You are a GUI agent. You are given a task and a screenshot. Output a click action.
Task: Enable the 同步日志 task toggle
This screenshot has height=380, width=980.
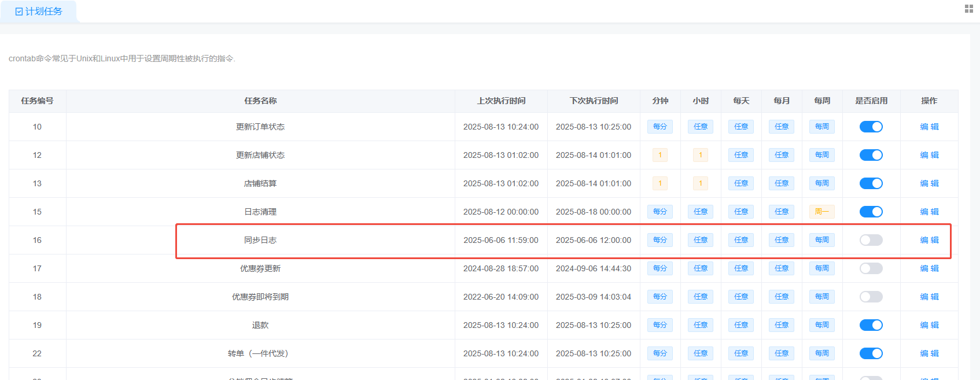(871, 240)
